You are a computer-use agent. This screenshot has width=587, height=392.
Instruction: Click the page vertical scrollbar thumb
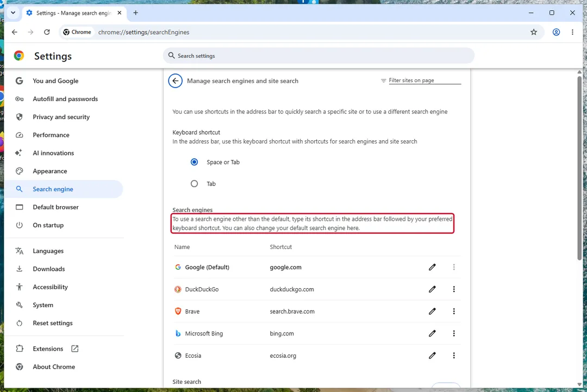579,168
